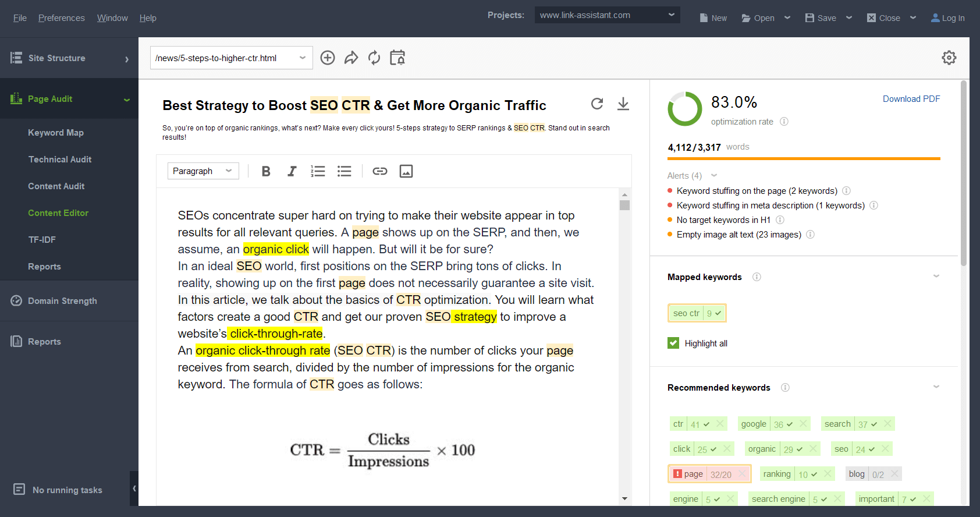Click the share arrow icon in toolbar
Screen dimensions: 980x517
tap(351, 58)
